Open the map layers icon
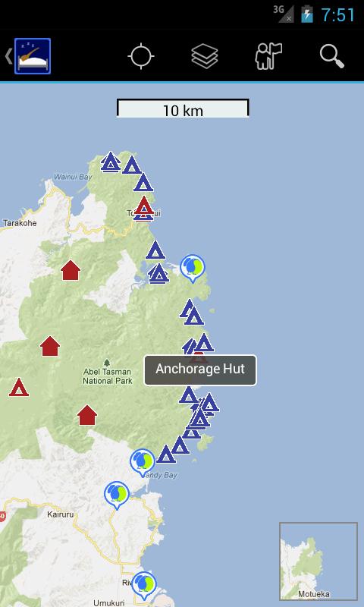The height and width of the screenshot is (607, 364). click(x=205, y=56)
